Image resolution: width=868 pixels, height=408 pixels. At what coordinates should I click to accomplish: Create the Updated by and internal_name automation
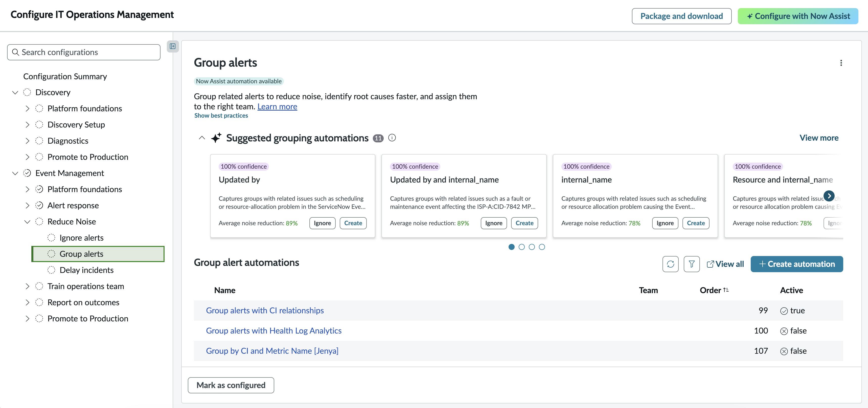pos(524,223)
